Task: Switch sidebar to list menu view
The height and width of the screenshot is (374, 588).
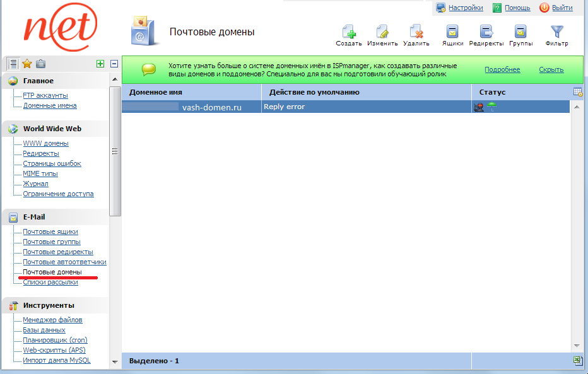Action: pyautogui.click(x=13, y=64)
